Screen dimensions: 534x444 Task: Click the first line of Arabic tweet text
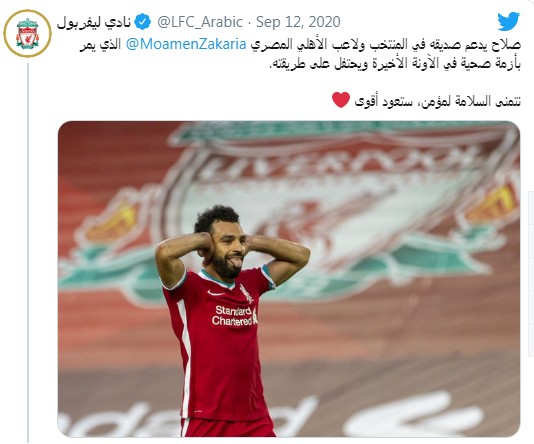tap(300, 44)
